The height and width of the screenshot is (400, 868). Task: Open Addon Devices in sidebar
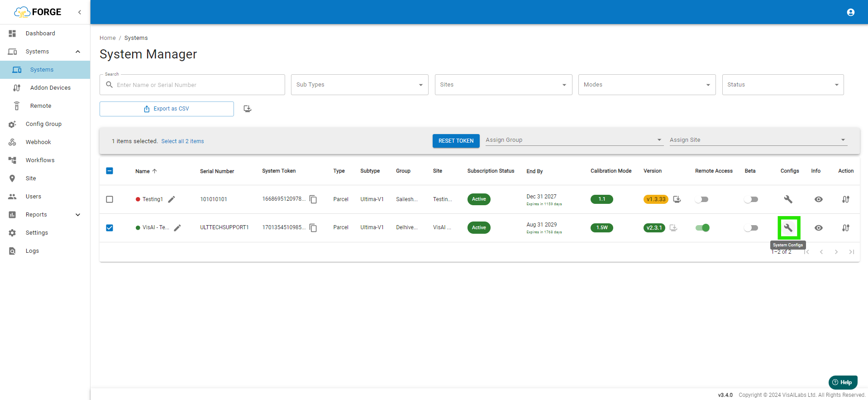(x=50, y=88)
